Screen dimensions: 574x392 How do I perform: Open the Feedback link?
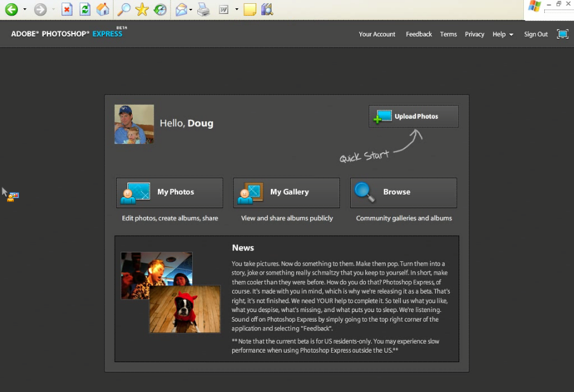click(419, 34)
